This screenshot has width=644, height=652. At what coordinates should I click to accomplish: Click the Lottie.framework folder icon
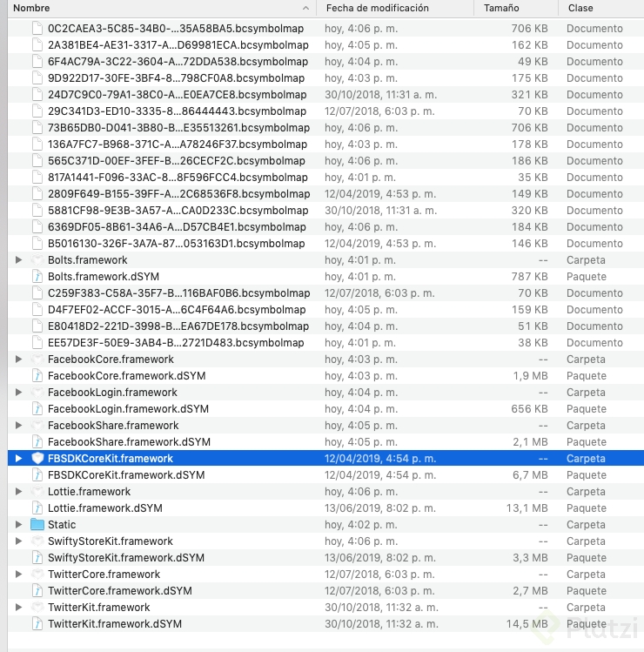click(37, 492)
